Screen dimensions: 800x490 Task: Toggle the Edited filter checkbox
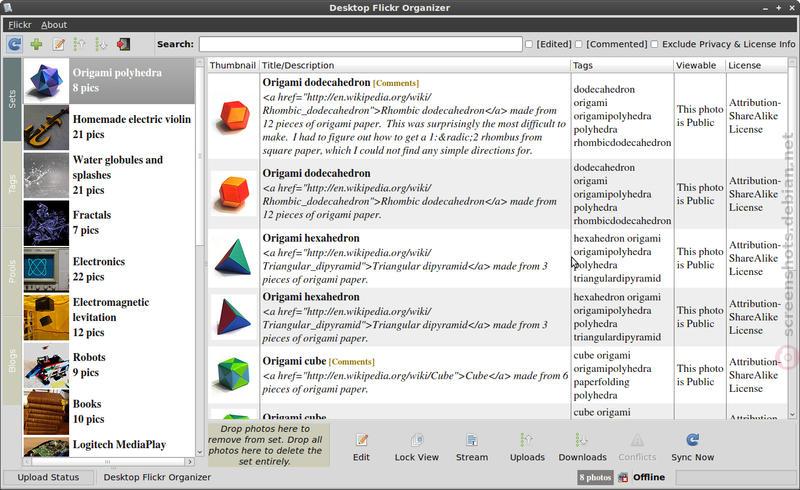click(x=529, y=44)
